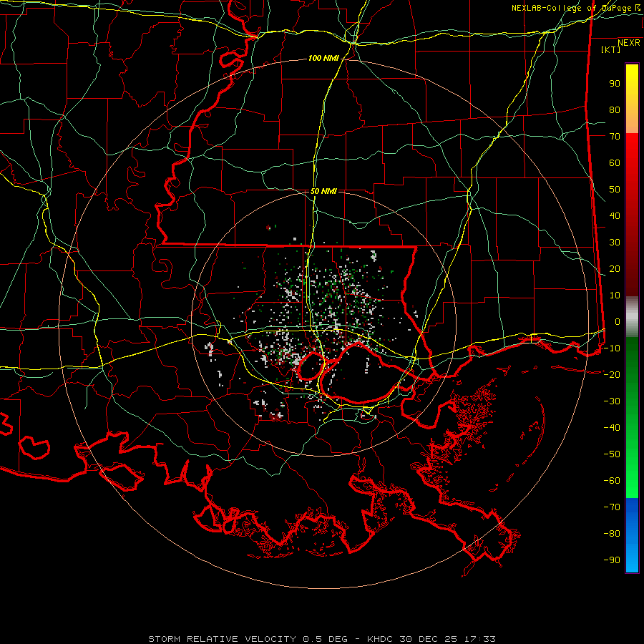The width and height of the screenshot is (644, 644).
Task: Click the bright green segment of the color bar
Action: [632, 418]
